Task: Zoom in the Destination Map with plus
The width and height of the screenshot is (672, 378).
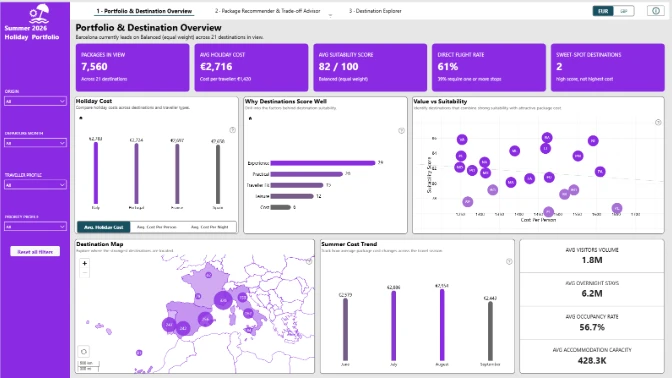Action: [x=84, y=263]
